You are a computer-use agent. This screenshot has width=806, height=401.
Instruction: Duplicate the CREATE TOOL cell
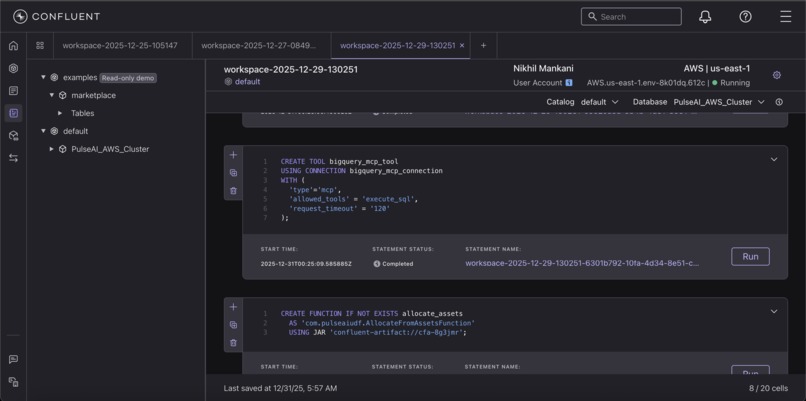coord(233,173)
